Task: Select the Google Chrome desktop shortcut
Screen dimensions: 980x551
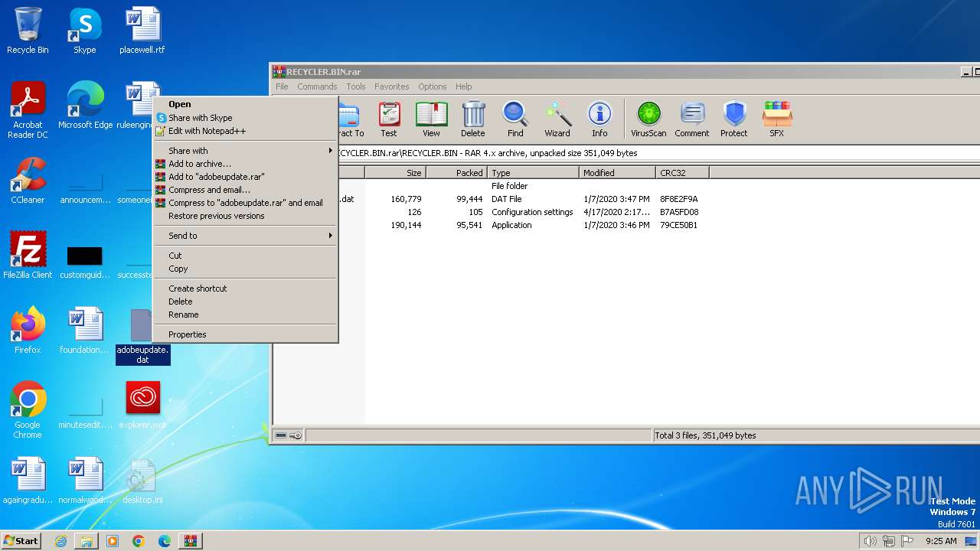Action: tap(28, 410)
